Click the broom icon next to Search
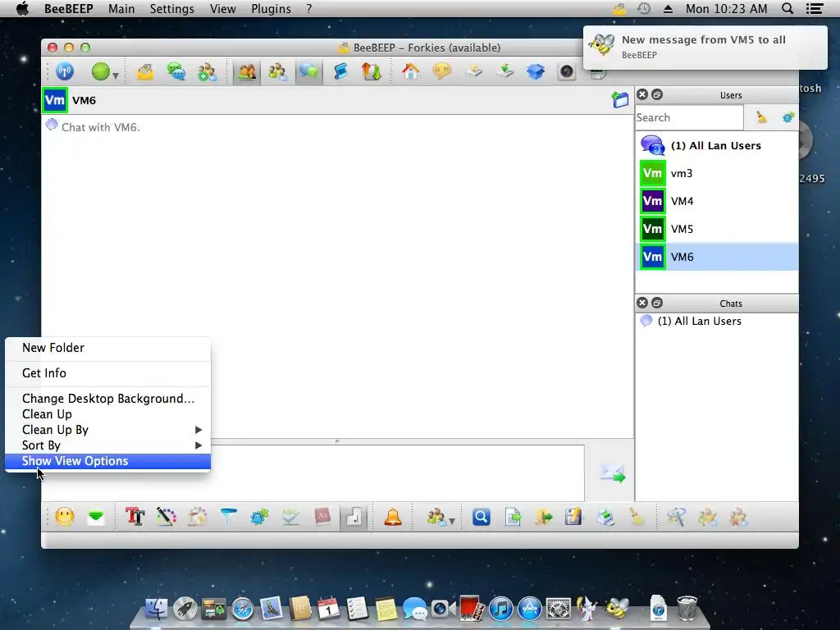840x630 pixels. [x=760, y=117]
